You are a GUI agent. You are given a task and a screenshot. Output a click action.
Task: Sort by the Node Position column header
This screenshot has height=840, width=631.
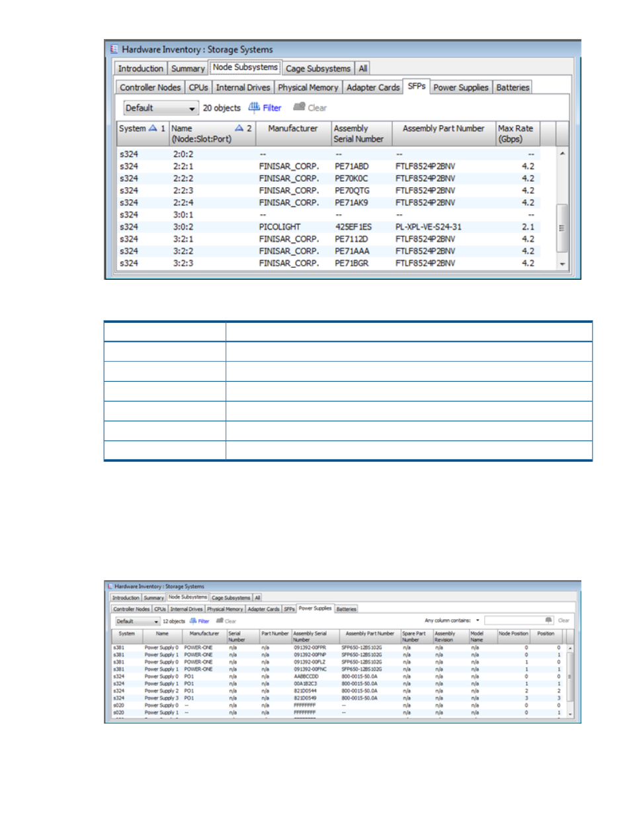pos(513,636)
